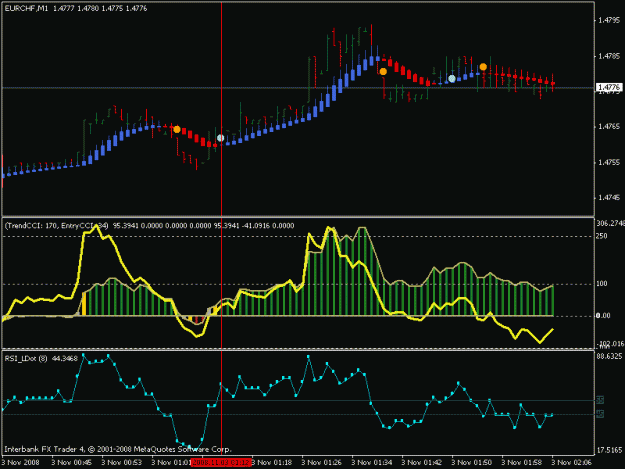Viewport: 625px width, 469px height.
Task: Click price scale label 1.4765
Action: click(609, 127)
